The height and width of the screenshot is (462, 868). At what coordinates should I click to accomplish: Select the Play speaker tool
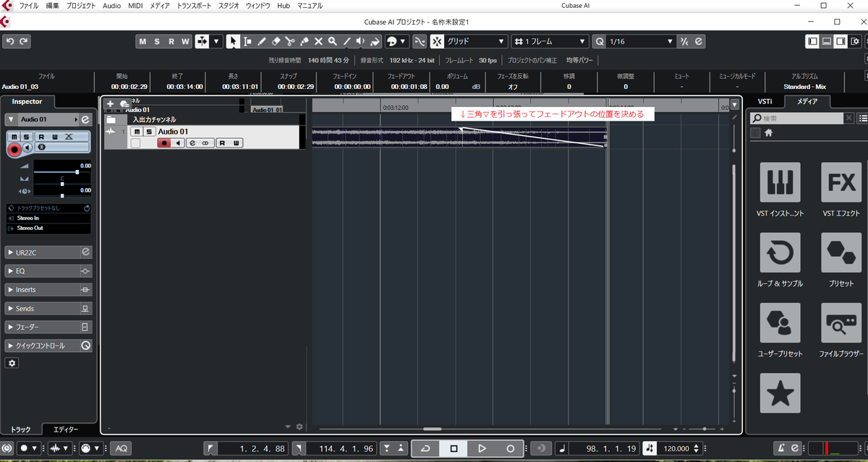click(x=360, y=41)
